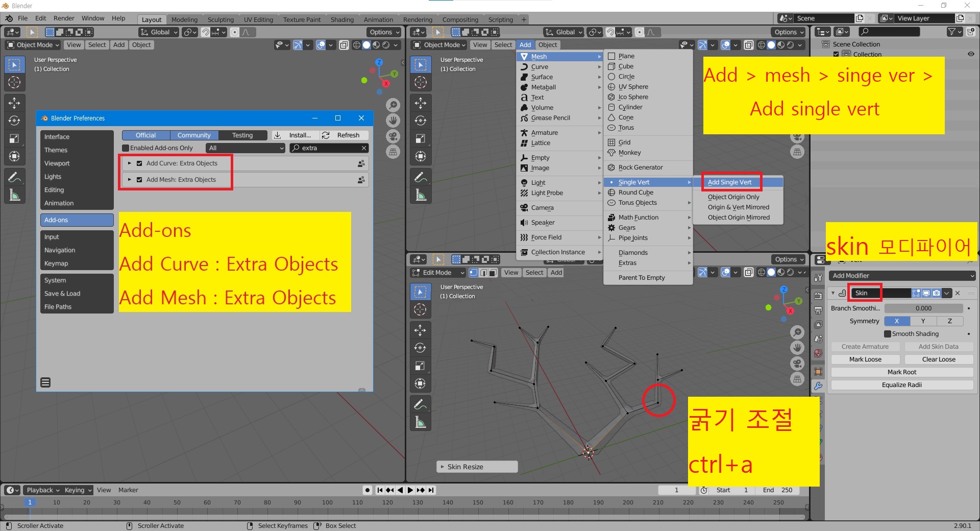The height and width of the screenshot is (531, 980).
Task: Select the Scale tool in left viewport
Action: [x=14, y=138]
